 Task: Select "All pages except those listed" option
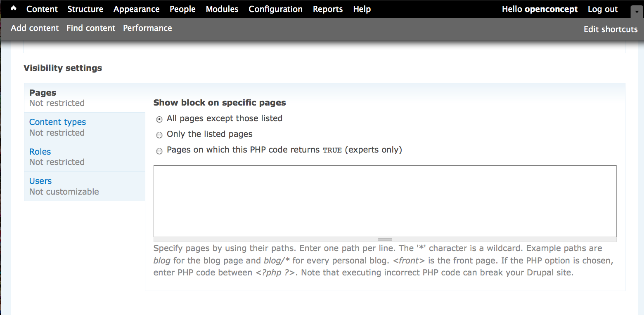tap(159, 120)
